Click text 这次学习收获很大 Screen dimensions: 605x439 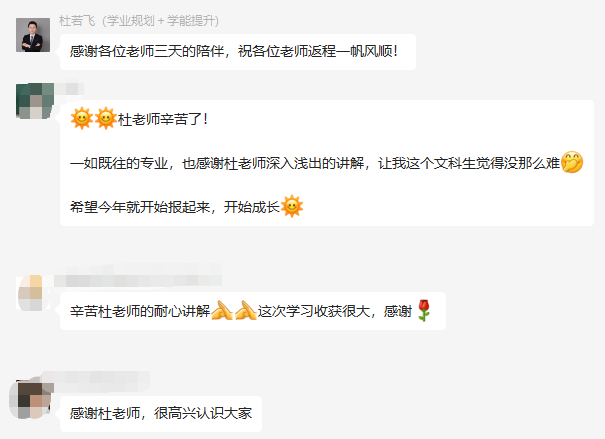314,311
